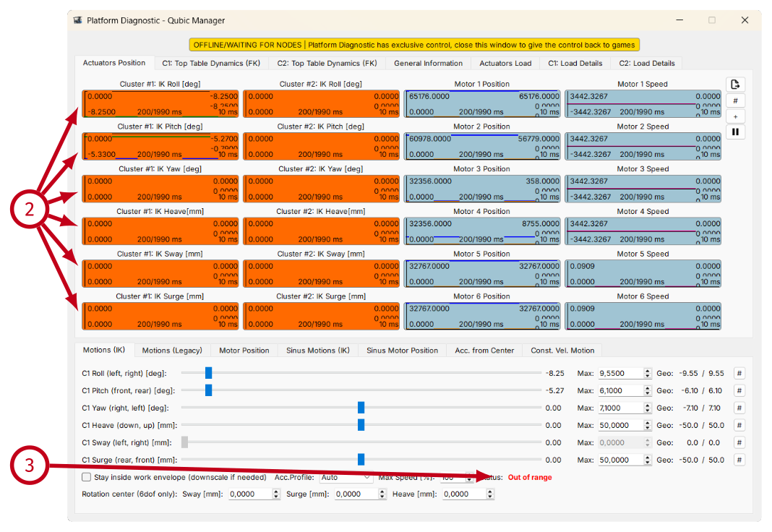Open the Acc.Profile dropdown set to Auto
The image size is (772, 532).
click(x=345, y=477)
